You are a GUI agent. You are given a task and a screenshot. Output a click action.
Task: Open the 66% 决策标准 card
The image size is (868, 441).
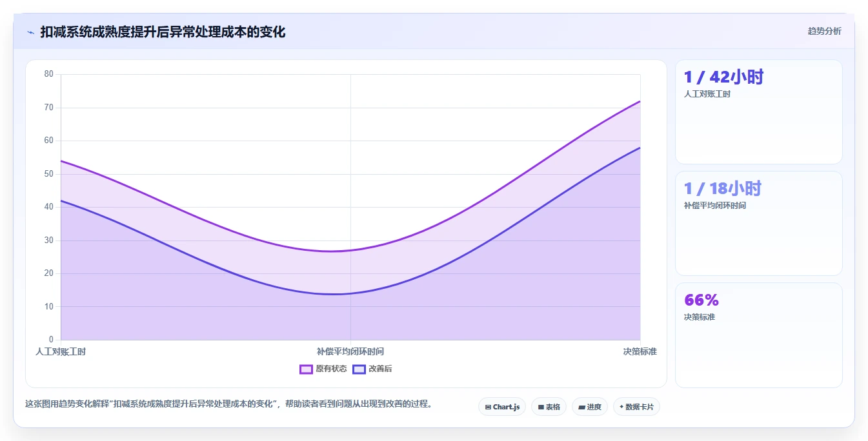(759, 335)
